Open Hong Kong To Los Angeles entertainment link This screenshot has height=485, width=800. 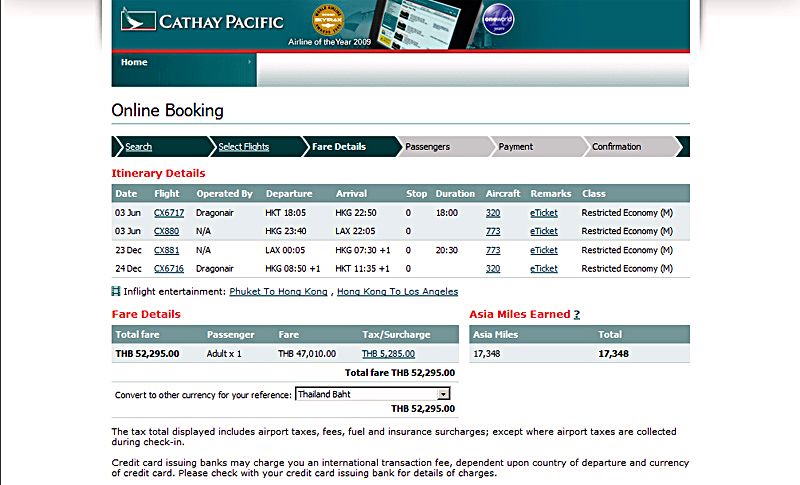pyautogui.click(x=397, y=292)
